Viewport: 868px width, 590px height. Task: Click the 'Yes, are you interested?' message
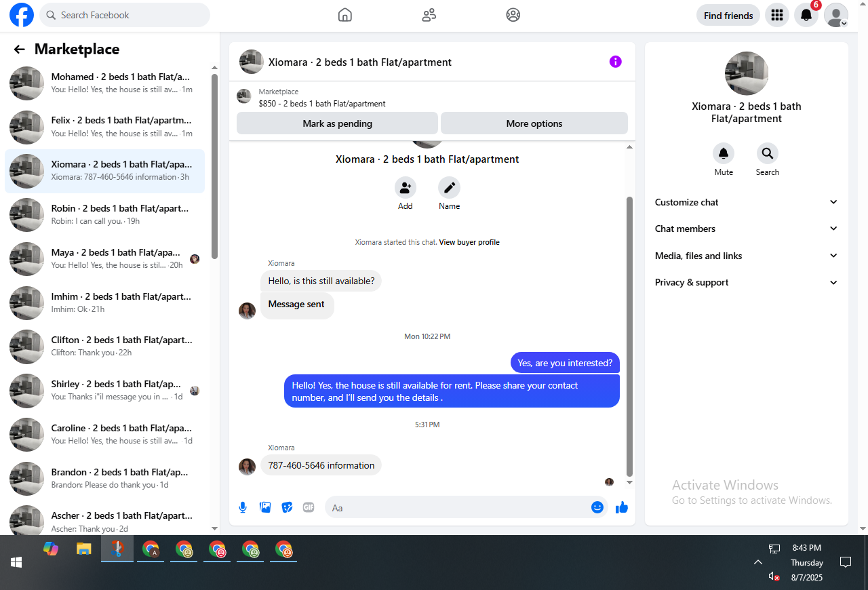[x=565, y=363]
